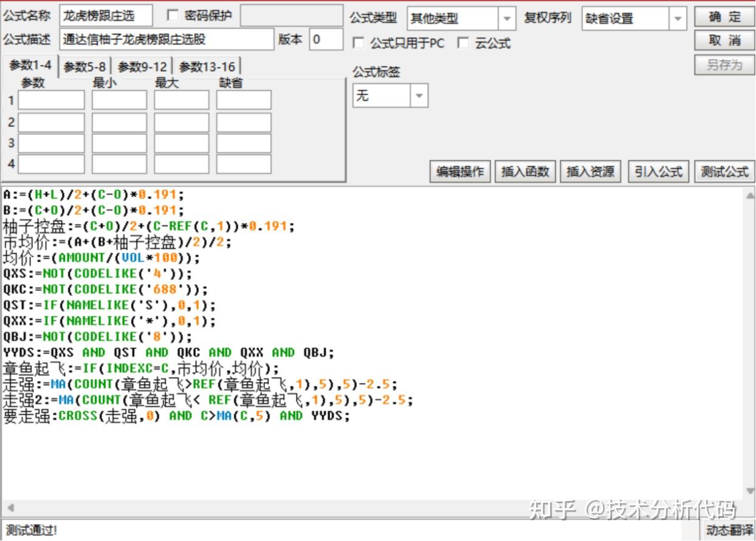756x541 pixels.
Task: Select the 参数13-16 tab
Action: click(207, 67)
